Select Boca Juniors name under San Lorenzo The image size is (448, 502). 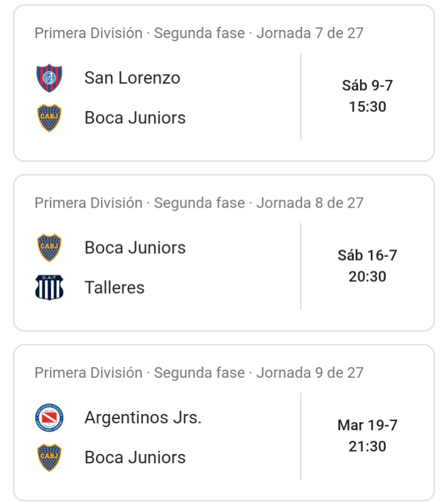click(x=135, y=118)
